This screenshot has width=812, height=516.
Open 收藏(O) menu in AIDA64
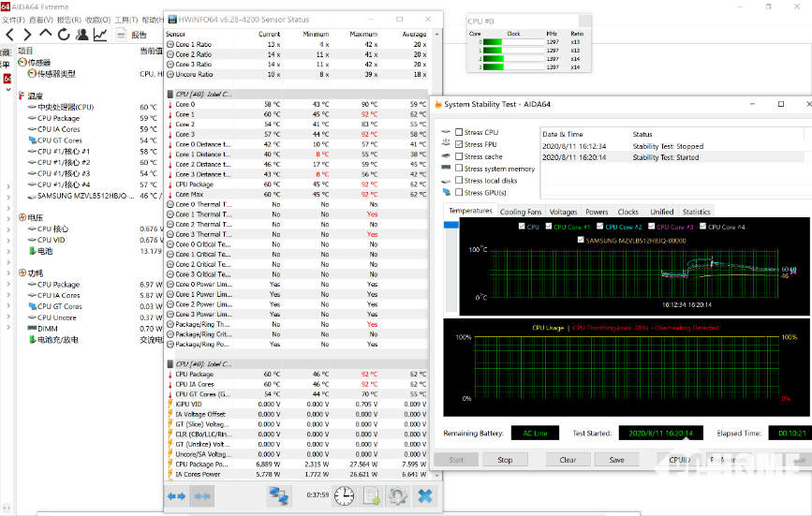coord(98,20)
